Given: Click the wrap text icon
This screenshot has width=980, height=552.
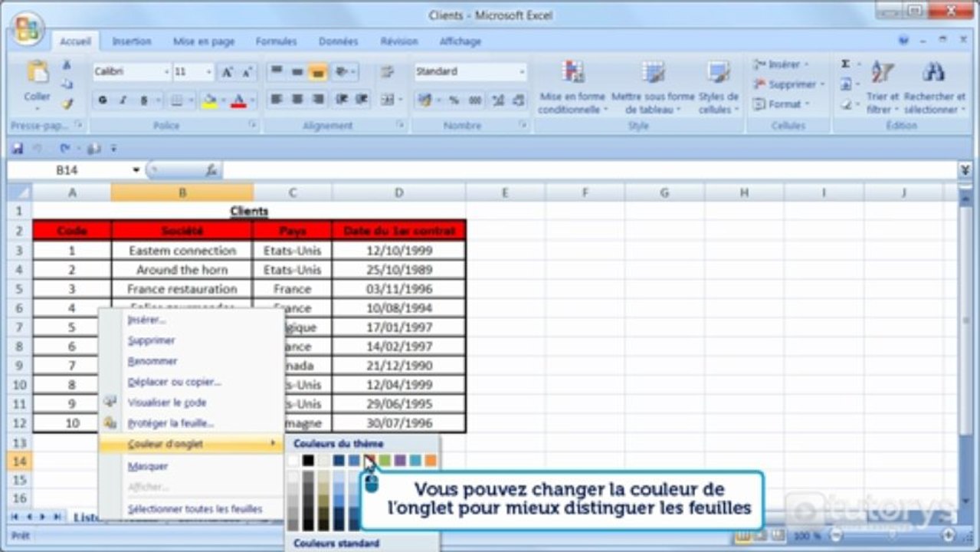Looking at the screenshot, I should pos(387,72).
